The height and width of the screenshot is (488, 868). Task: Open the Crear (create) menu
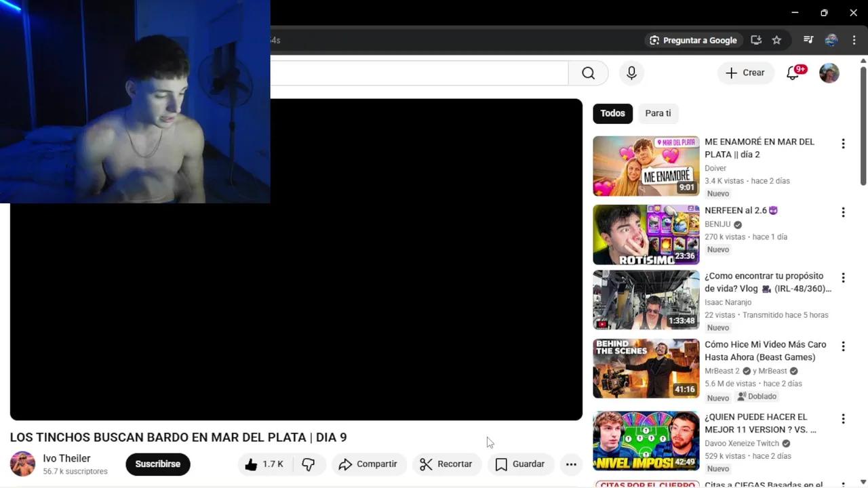(745, 73)
